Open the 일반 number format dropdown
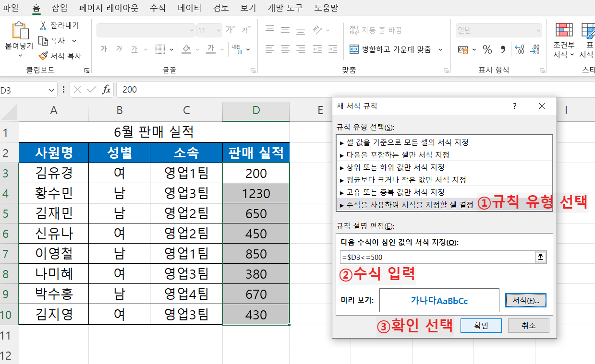595x364 pixels. [x=538, y=30]
